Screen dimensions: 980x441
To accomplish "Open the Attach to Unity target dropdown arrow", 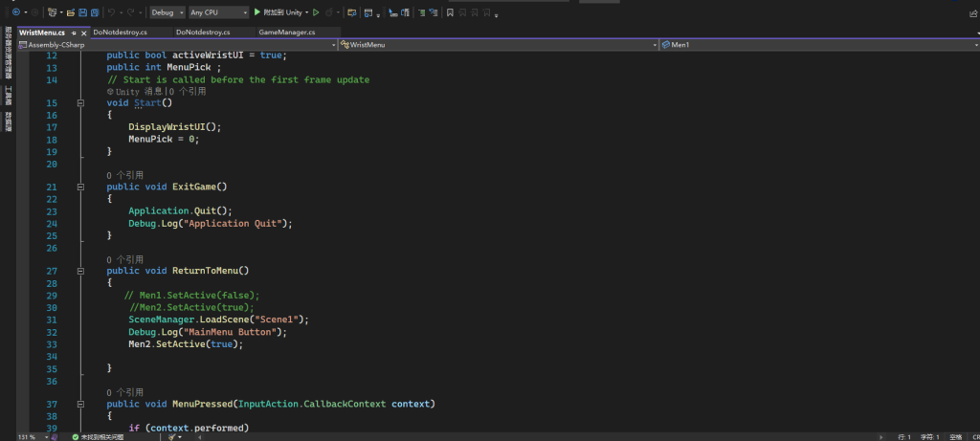I will (307, 12).
